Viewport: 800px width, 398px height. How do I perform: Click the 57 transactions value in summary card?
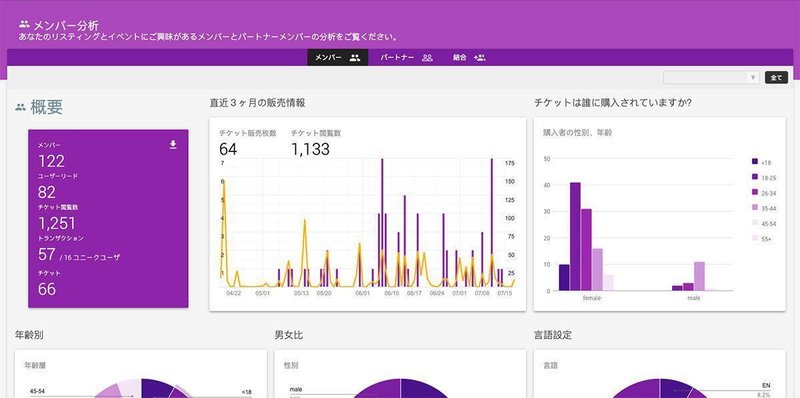coord(47,254)
